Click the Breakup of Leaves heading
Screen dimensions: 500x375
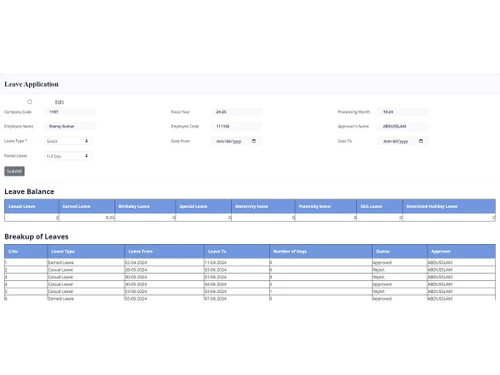pyautogui.click(x=36, y=236)
